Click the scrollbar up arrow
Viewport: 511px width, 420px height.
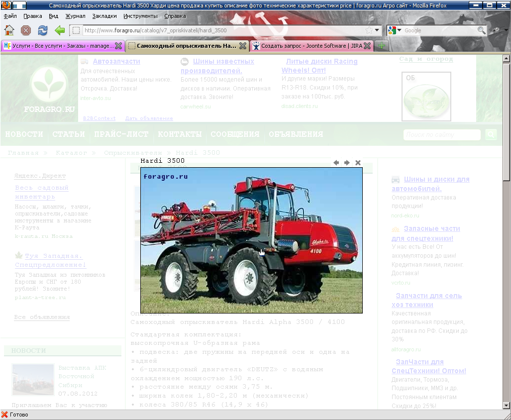pyautogui.click(x=506, y=59)
